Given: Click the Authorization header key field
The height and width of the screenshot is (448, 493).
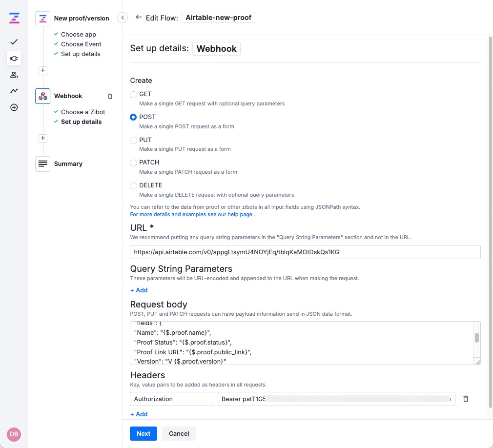Looking at the screenshot, I should 172,399.
